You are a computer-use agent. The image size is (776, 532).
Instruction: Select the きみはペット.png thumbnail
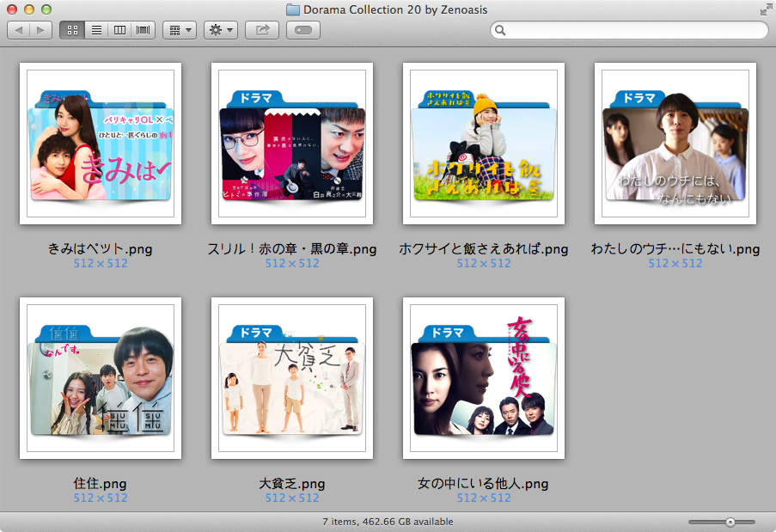pyautogui.click(x=100, y=144)
